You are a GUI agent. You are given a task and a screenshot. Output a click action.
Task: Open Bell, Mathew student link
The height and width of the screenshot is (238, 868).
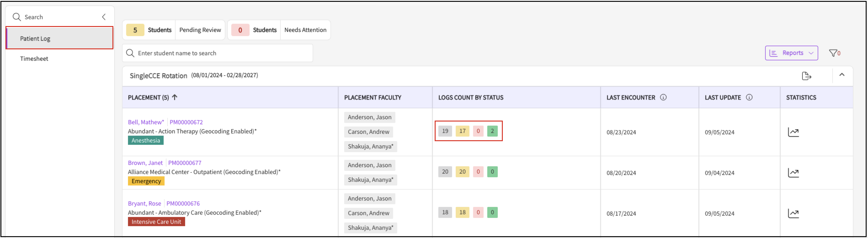point(146,122)
